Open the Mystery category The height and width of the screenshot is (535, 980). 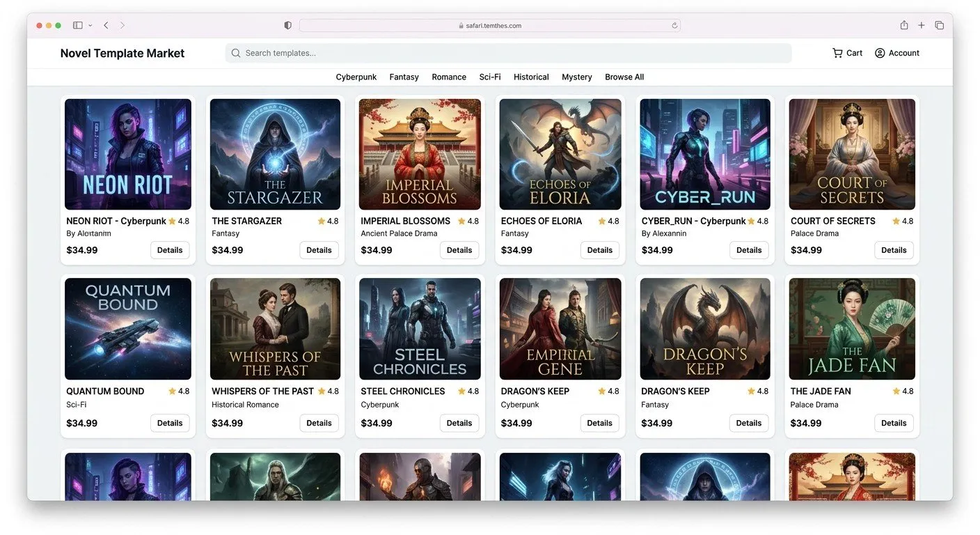577,77
